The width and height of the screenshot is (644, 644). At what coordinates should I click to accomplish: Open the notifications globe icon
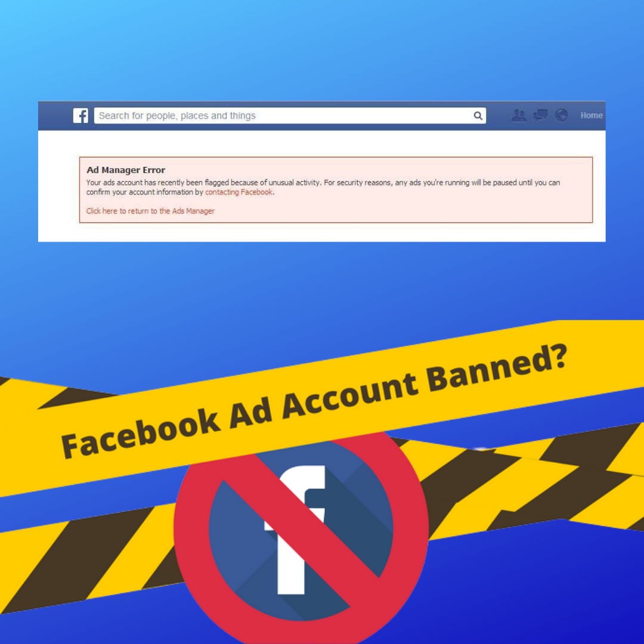[x=562, y=116]
